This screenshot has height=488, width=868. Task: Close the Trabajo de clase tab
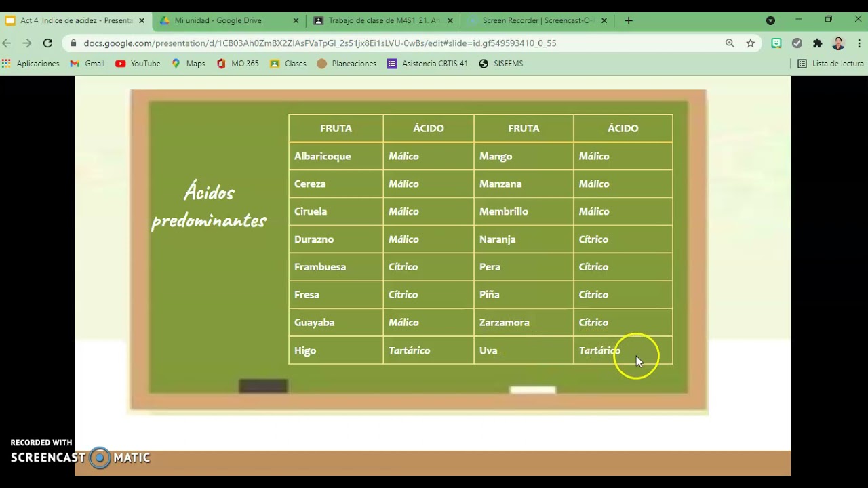point(450,20)
